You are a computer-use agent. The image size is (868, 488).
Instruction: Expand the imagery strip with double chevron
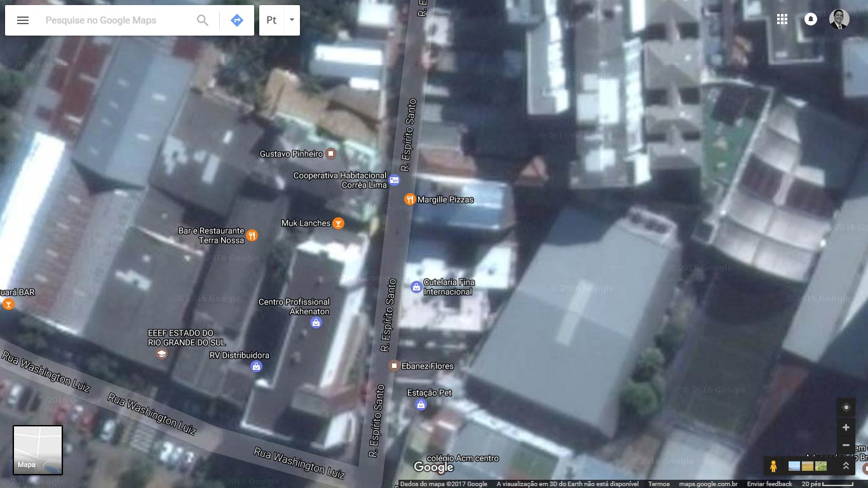click(x=846, y=466)
